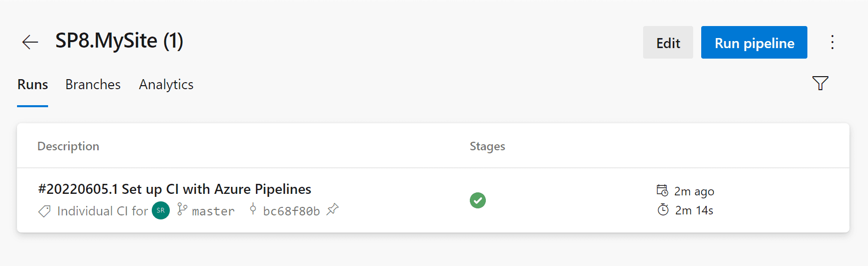
Task: Click the pin icon beside commit bc68f80b
Action: [x=333, y=209]
